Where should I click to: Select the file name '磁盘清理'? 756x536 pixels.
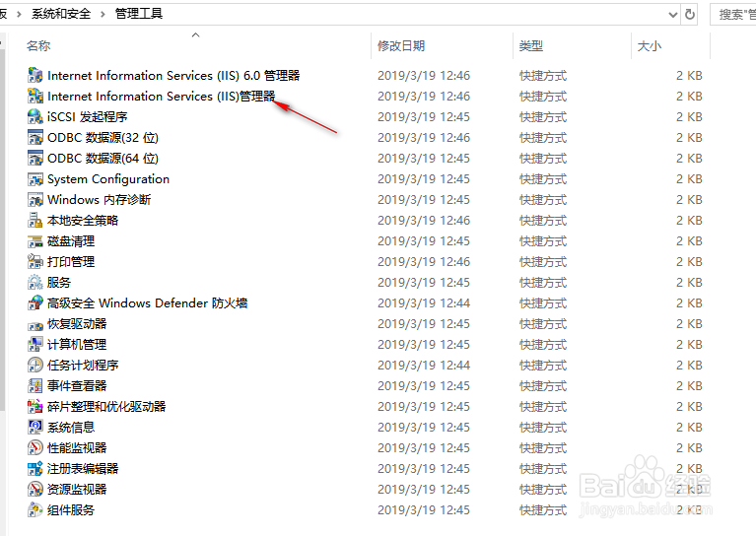click(x=71, y=241)
